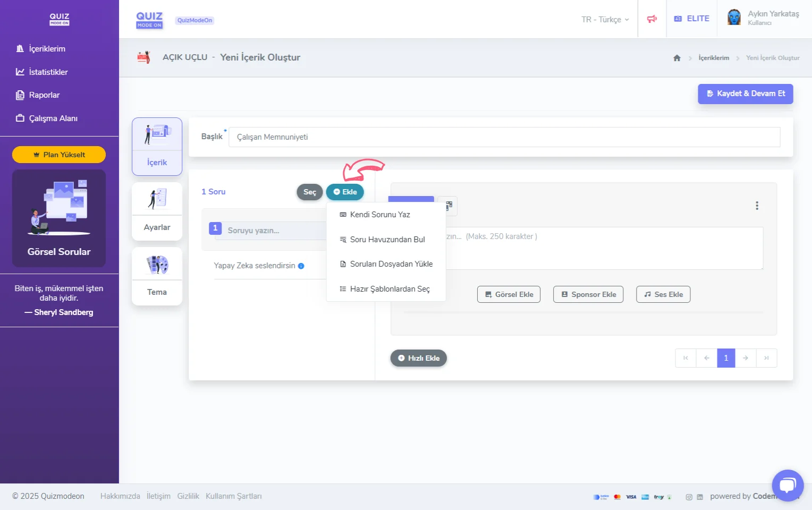
Task: Toggle the Ekle add-question dropdown
Action: click(345, 192)
